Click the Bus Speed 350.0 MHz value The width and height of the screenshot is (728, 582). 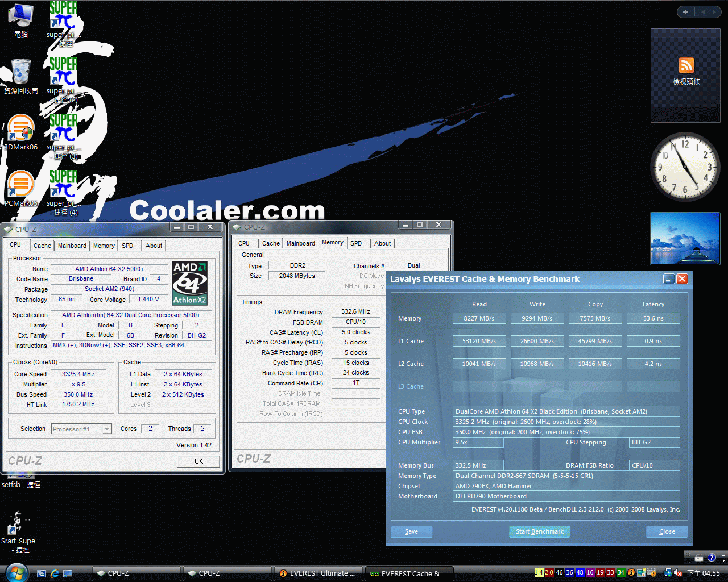coord(78,394)
